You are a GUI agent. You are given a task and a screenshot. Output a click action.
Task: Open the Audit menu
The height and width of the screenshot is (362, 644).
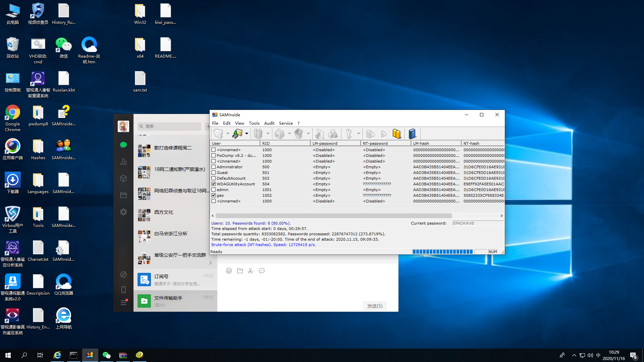point(269,123)
